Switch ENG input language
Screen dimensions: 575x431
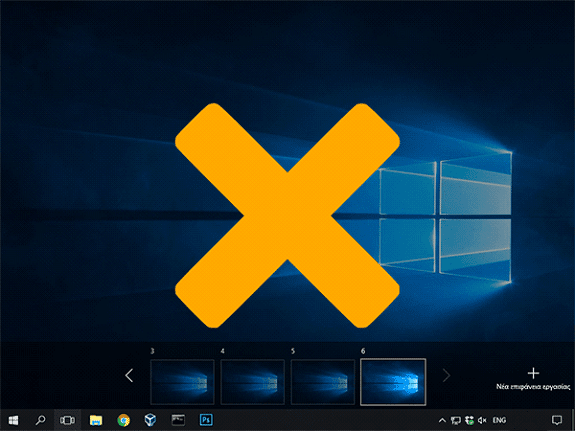499,420
